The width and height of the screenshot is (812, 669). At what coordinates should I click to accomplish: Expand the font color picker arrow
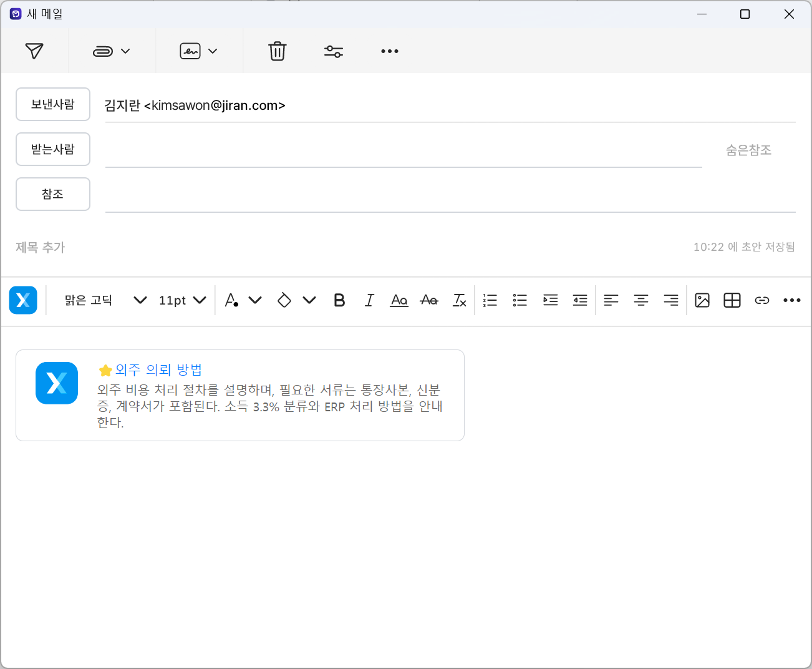click(255, 300)
